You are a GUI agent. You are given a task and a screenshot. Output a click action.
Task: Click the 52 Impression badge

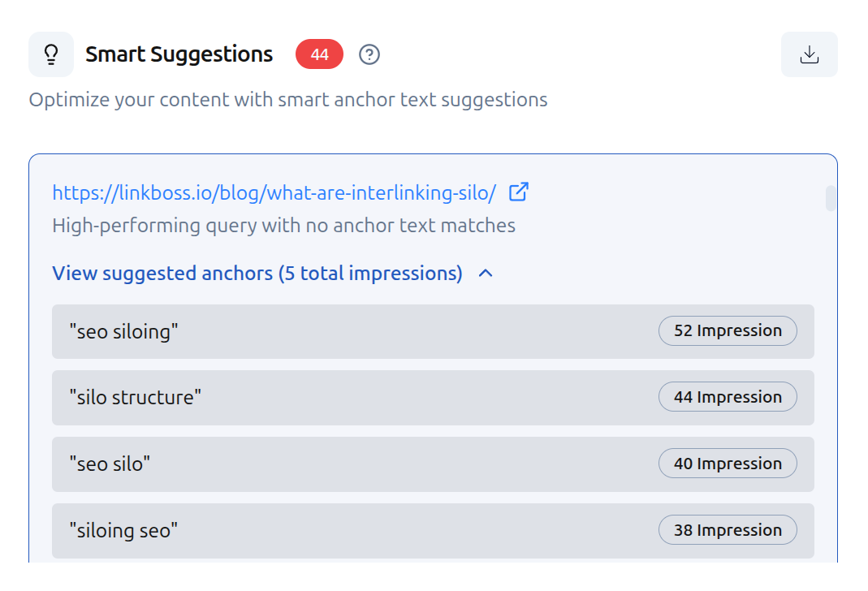728,330
